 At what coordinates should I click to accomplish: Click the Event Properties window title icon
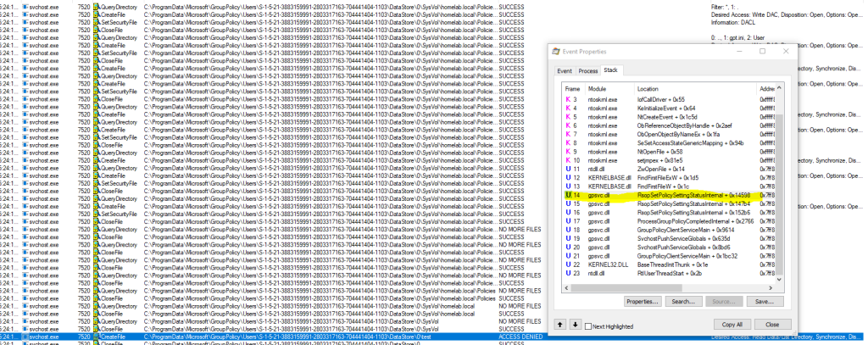click(x=557, y=53)
